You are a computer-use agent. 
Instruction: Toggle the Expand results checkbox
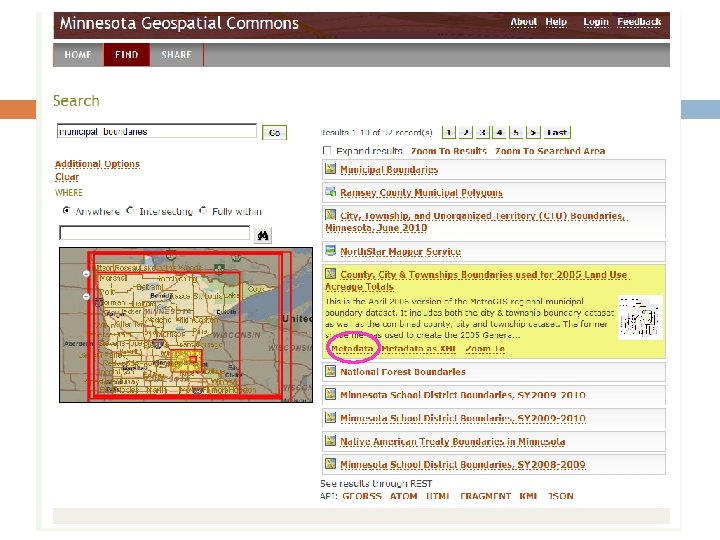[327, 150]
